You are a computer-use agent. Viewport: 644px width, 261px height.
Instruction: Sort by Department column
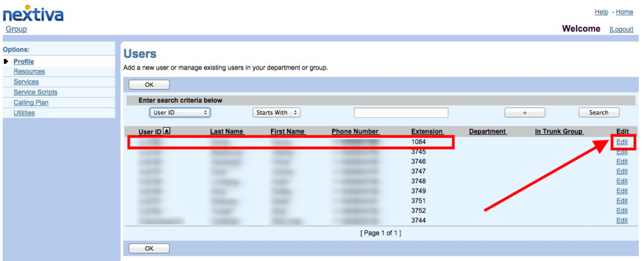pyautogui.click(x=488, y=131)
